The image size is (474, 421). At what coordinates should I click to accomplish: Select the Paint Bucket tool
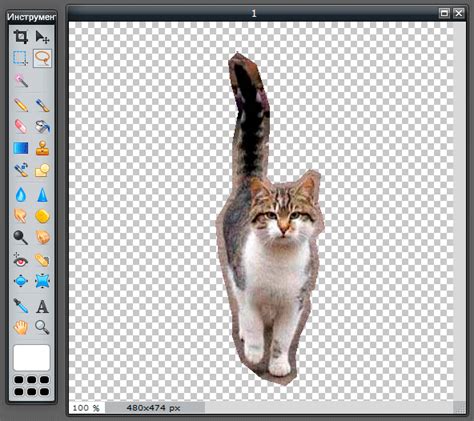(x=42, y=126)
